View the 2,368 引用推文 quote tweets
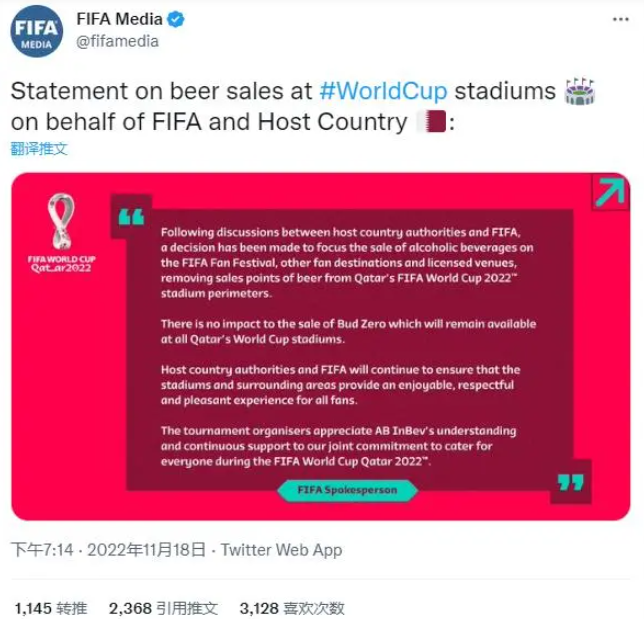644x619 pixels. point(163,607)
